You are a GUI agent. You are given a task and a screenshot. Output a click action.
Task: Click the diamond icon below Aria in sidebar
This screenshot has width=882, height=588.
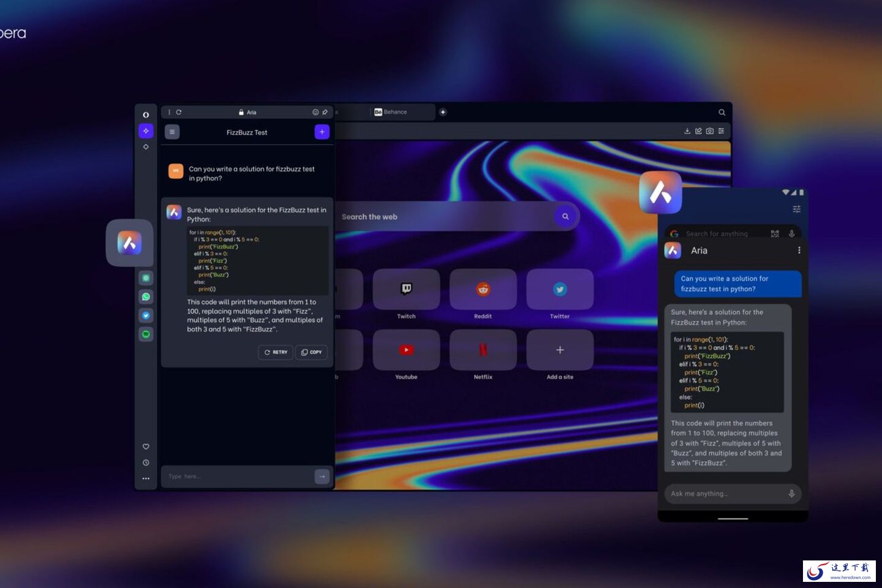point(146,147)
